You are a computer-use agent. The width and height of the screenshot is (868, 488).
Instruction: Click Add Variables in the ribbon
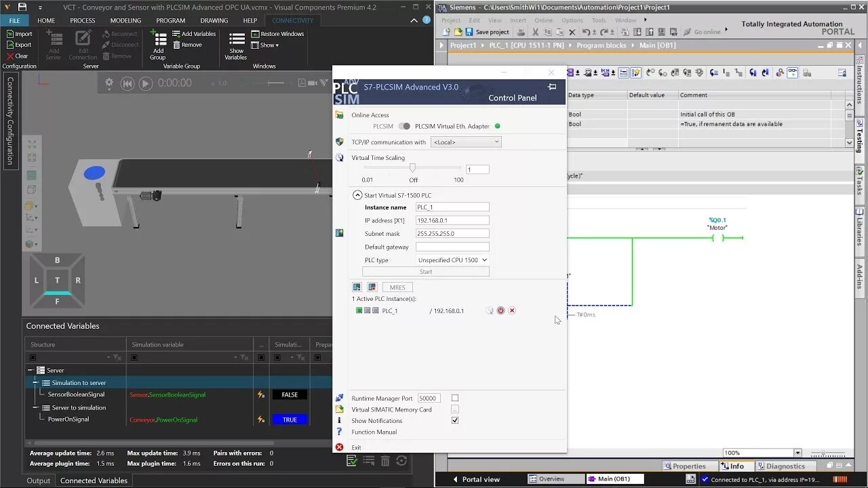click(194, 34)
